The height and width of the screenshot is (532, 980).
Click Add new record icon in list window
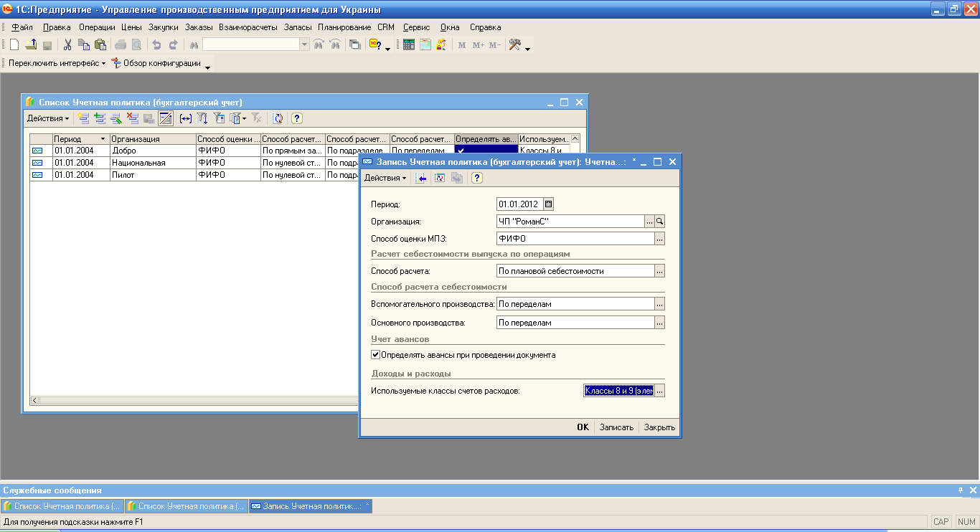pos(84,118)
